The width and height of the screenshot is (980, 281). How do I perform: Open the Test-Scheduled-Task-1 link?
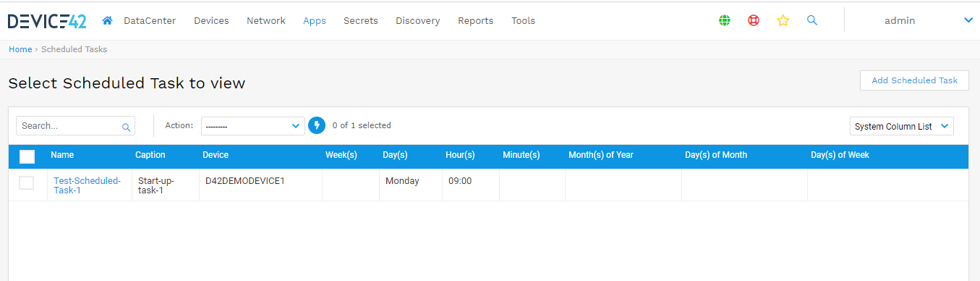click(87, 185)
